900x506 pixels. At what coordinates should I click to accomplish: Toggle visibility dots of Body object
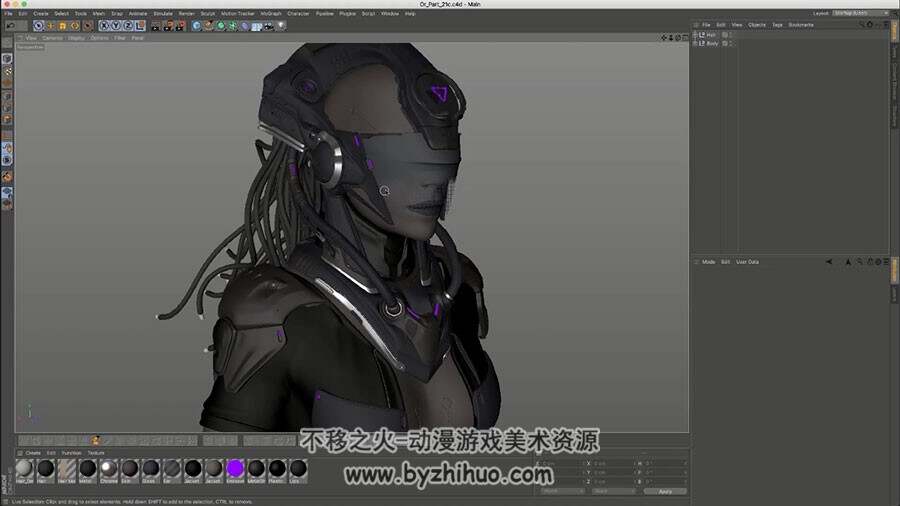tap(731, 44)
